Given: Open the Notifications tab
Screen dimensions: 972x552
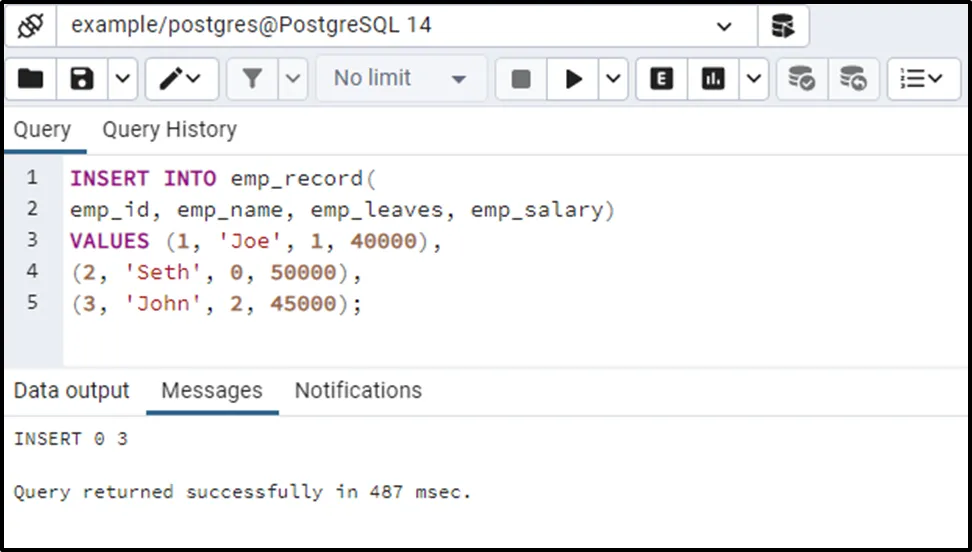Looking at the screenshot, I should pos(358,390).
